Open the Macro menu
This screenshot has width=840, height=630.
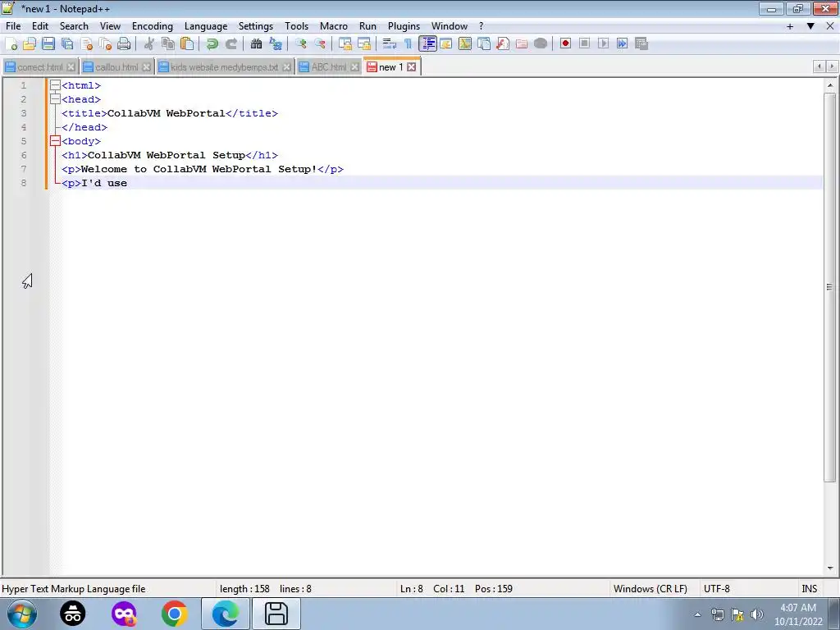[x=334, y=26]
